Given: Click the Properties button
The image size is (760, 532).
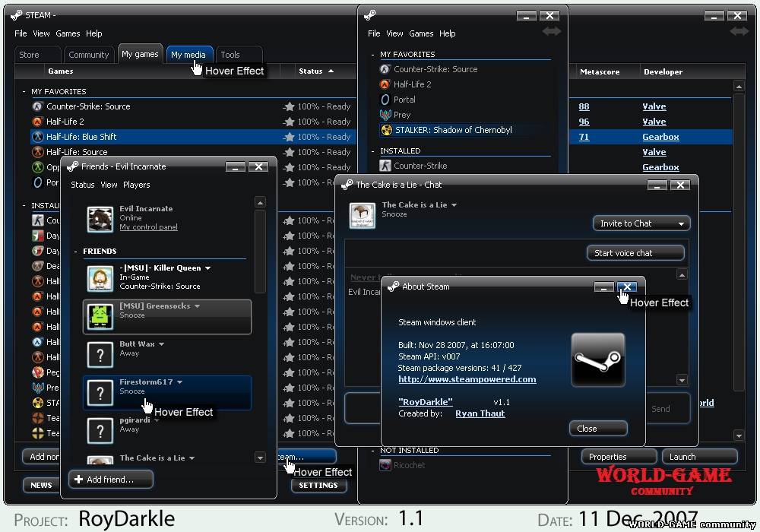Looking at the screenshot, I should click(x=619, y=457).
